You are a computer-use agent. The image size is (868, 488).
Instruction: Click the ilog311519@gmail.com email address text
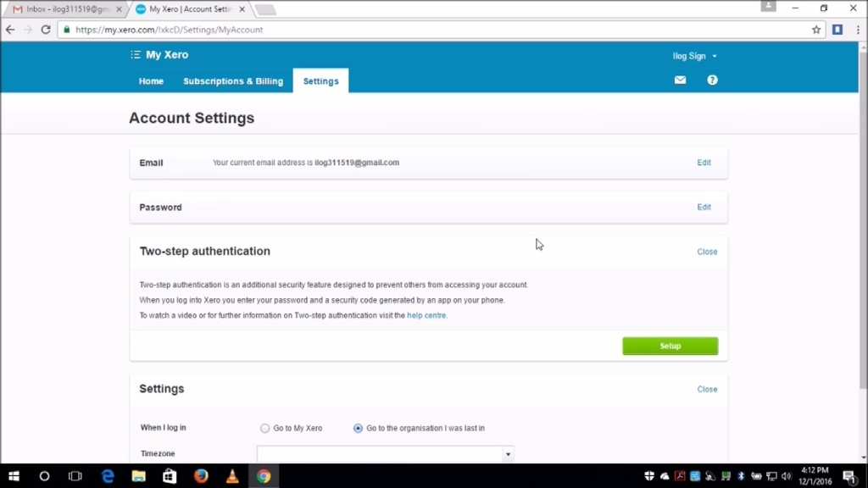coord(357,163)
